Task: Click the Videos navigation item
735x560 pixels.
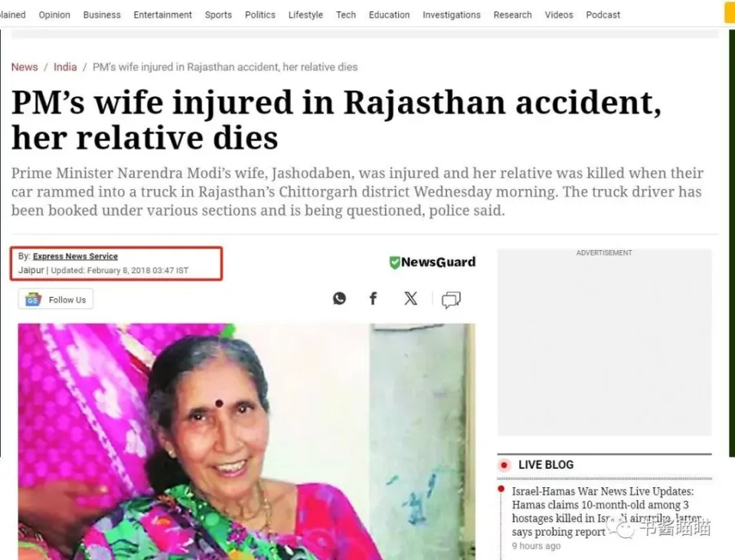Action: pos(559,15)
